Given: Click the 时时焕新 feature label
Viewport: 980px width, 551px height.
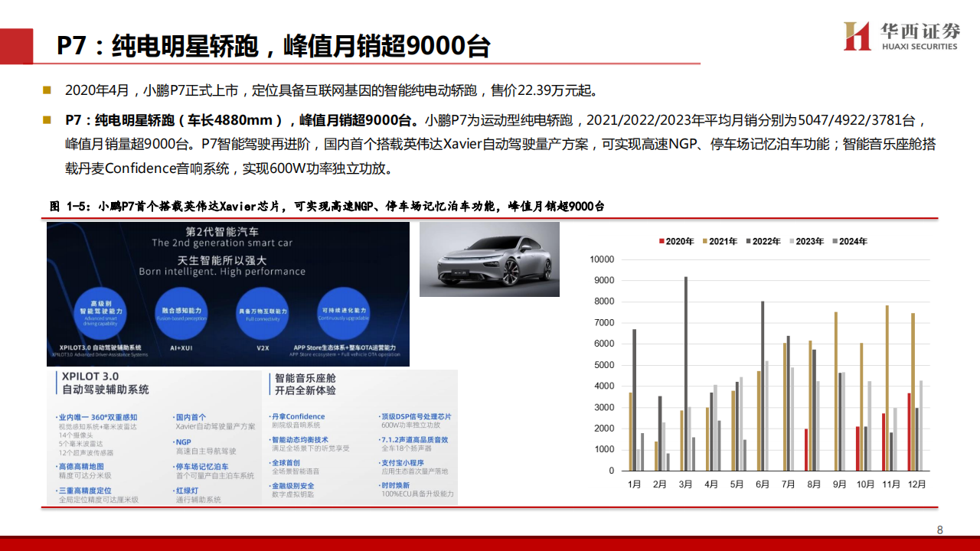Looking at the screenshot, I should click(394, 486).
